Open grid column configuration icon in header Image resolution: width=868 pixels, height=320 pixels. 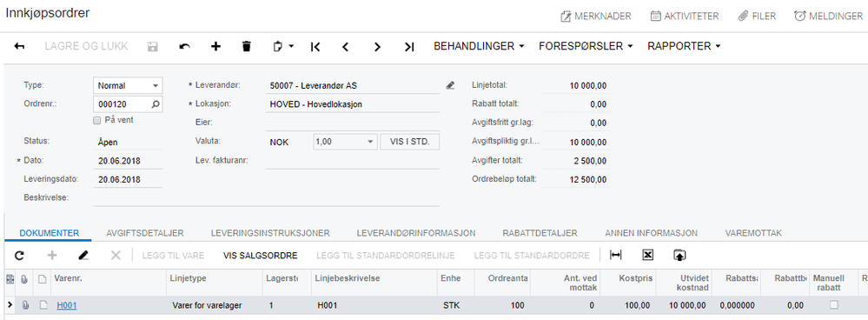click(x=10, y=280)
